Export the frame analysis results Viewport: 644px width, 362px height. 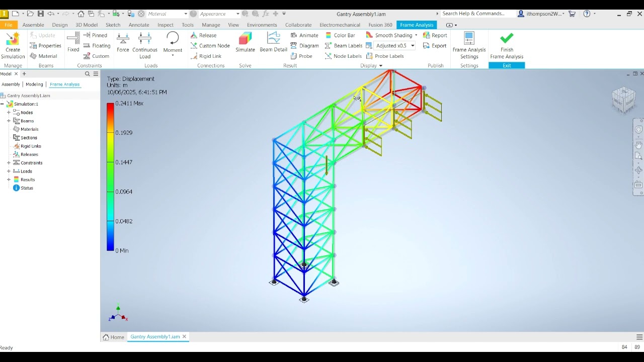point(435,46)
